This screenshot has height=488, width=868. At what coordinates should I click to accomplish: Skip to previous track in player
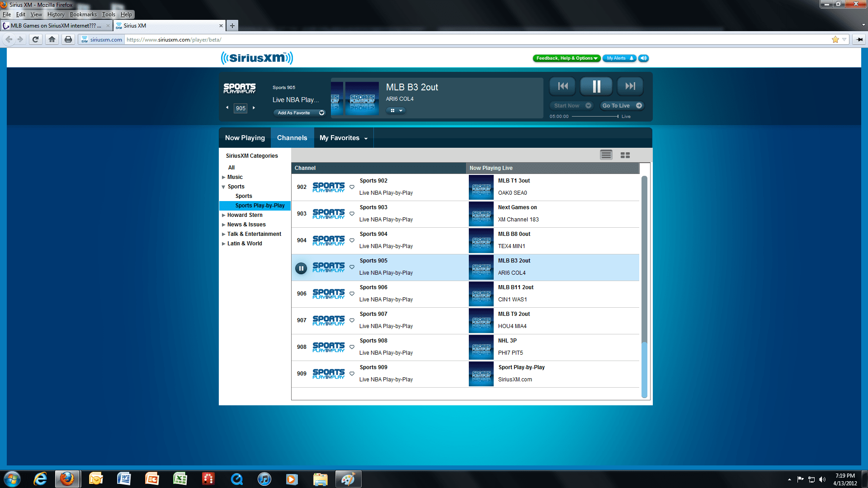563,86
